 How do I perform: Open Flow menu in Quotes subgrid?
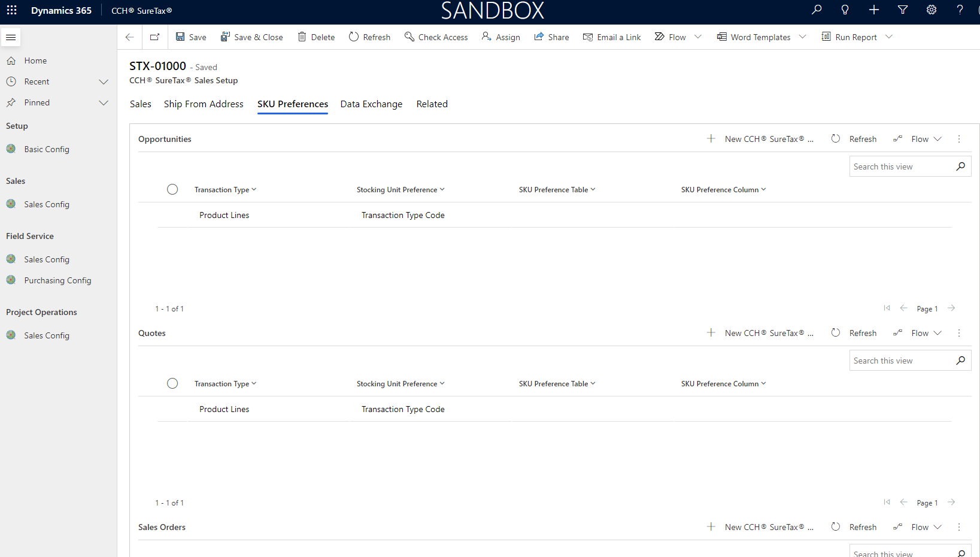tap(917, 333)
